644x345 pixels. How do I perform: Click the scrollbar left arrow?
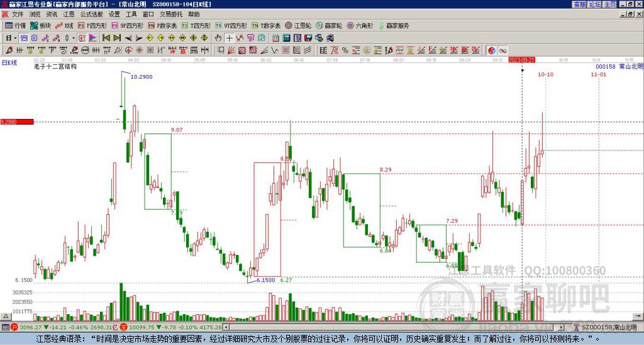click(226, 327)
